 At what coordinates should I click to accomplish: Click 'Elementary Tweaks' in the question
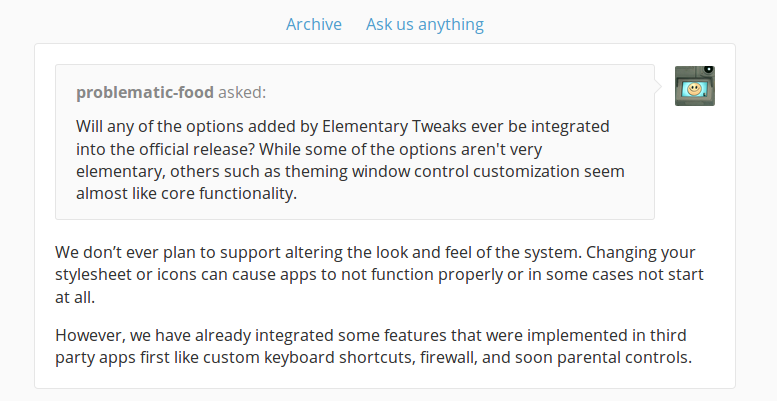coord(394,126)
